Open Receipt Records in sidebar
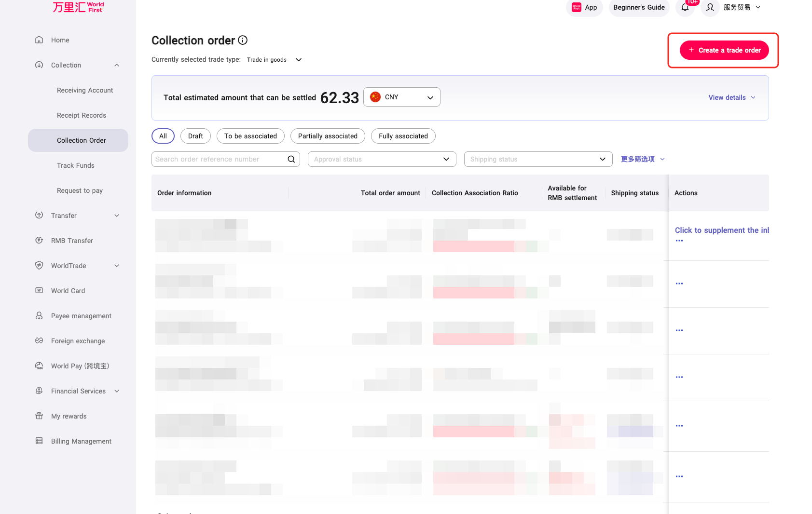Viewport: 812px width, 514px height. point(82,115)
